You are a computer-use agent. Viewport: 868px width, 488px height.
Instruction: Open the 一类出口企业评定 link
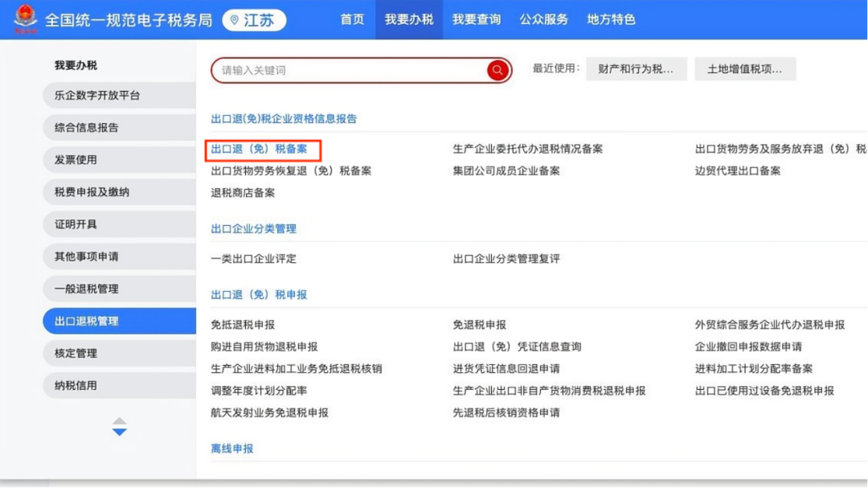[x=253, y=259]
